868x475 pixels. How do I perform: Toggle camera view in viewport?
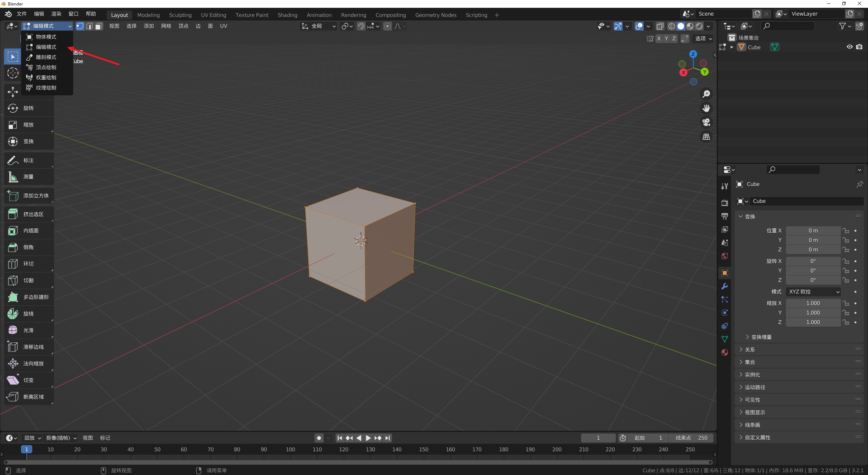click(706, 122)
